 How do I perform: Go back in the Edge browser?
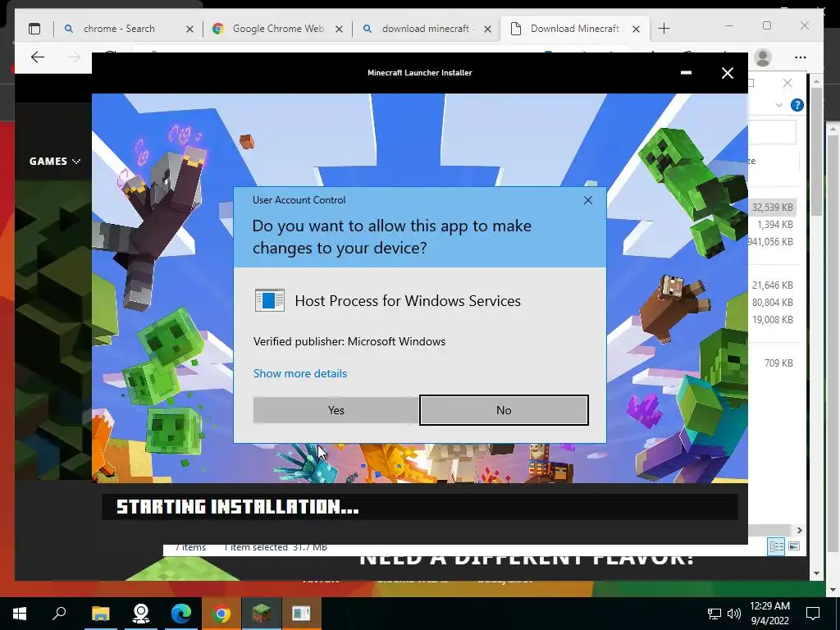click(x=38, y=57)
